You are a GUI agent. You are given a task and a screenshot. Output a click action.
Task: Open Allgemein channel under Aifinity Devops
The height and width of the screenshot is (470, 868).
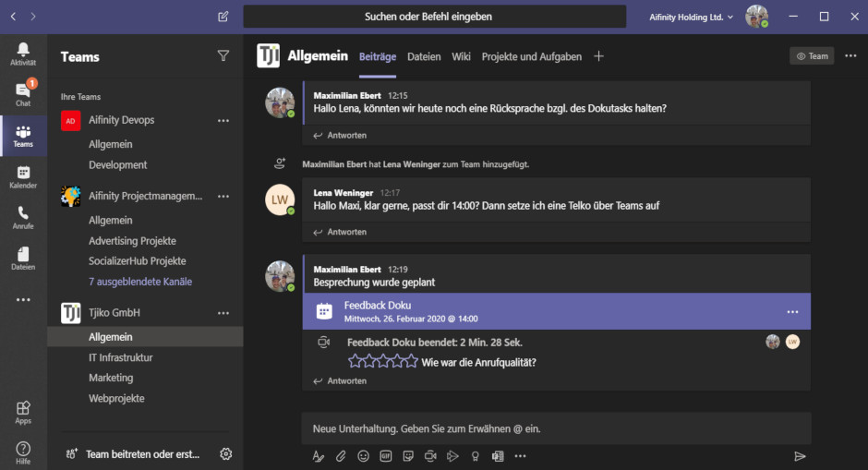tap(110, 144)
